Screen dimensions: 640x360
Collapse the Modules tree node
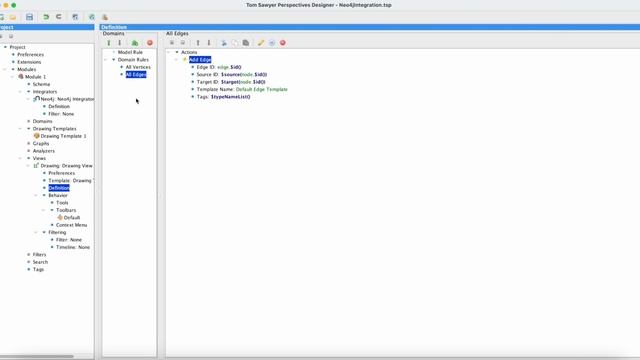(x=5, y=69)
